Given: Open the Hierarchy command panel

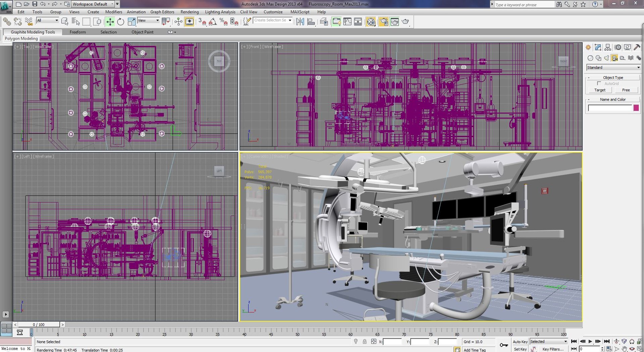Looking at the screenshot, I should click(x=607, y=47).
